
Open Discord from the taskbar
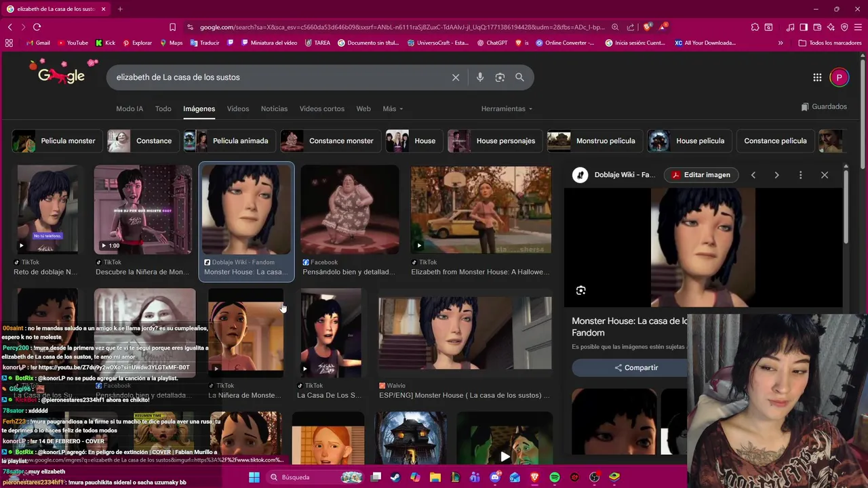click(495, 477)
